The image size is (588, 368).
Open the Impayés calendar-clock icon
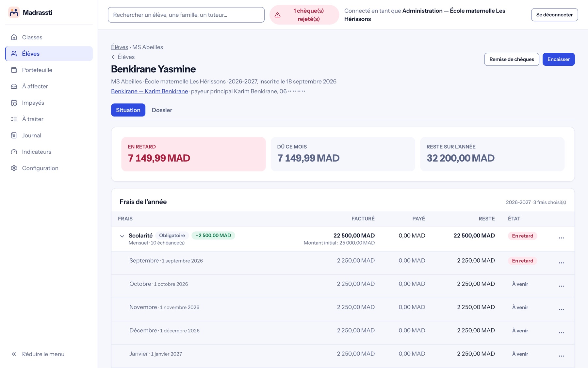pos(14,103)
